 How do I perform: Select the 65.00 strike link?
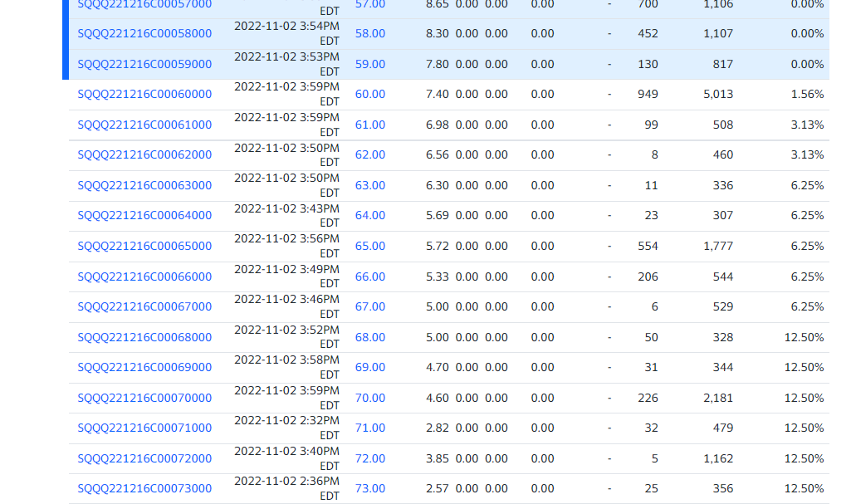370,247
